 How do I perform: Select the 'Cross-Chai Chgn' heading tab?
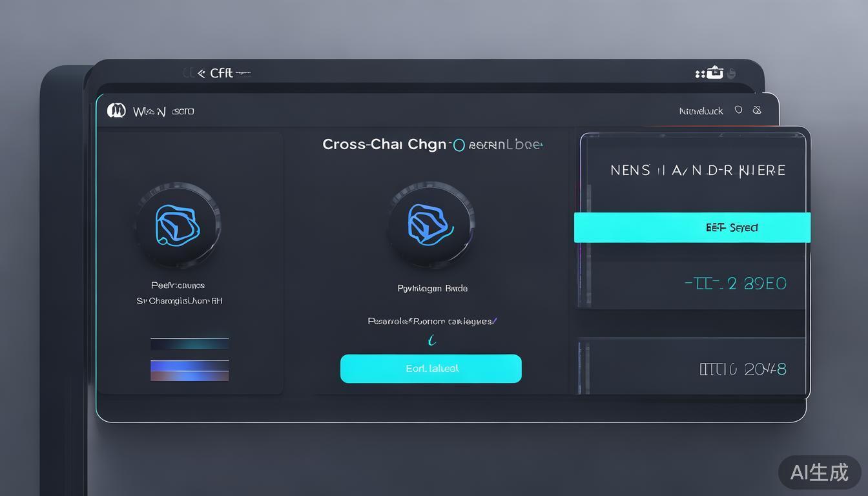384,144
